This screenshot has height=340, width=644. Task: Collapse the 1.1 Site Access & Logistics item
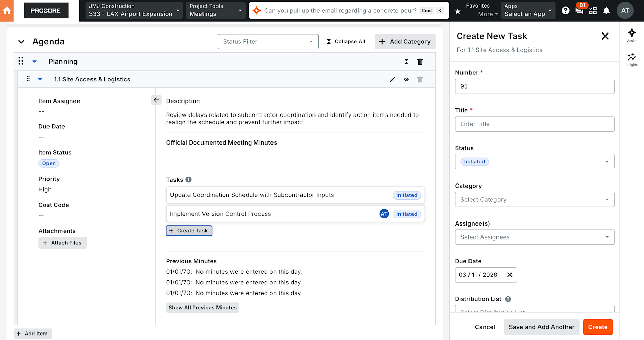coord(40,79)
